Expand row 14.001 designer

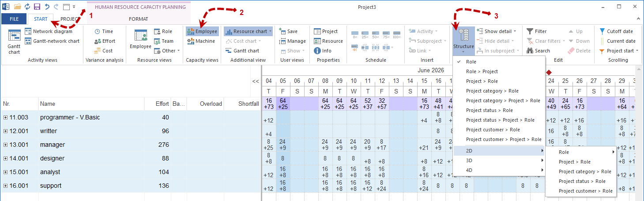point(5,158)
